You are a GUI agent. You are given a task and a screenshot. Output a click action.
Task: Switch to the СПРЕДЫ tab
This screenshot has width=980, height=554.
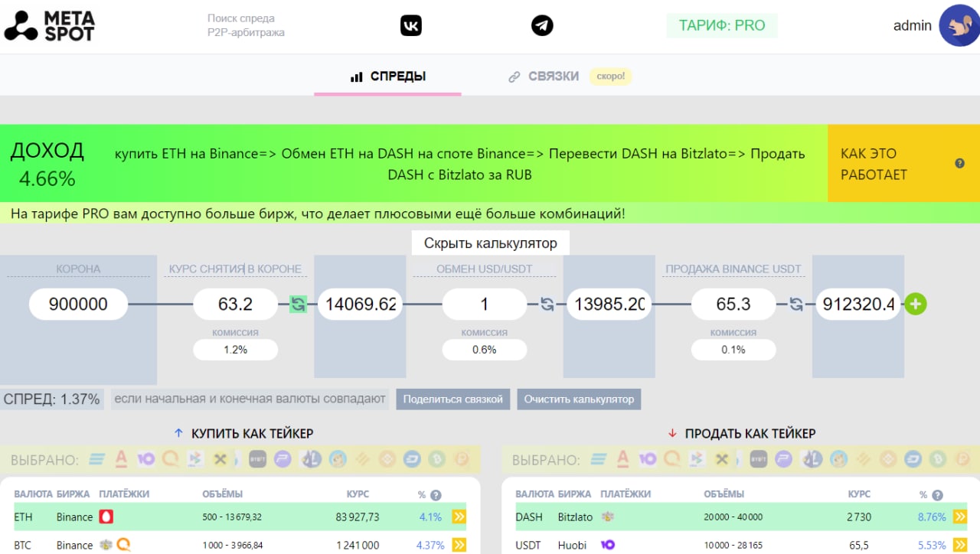point(388,77)
